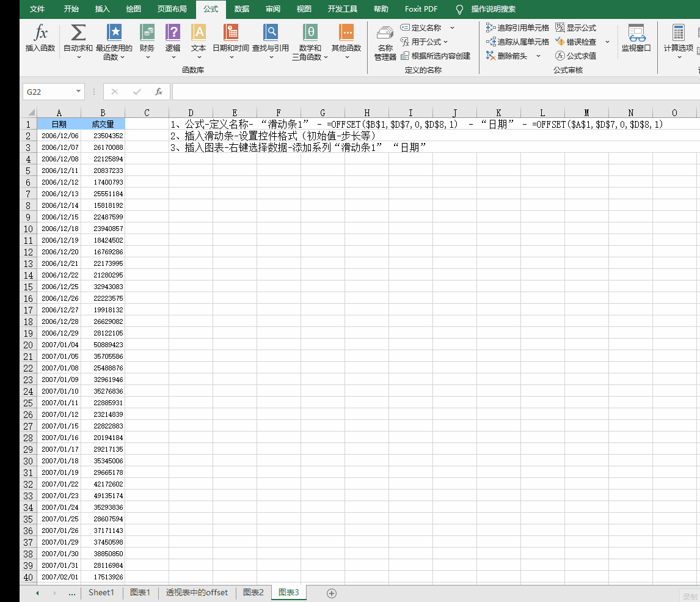Click the Insert Function (插入函数) icon
The width and height of the screenshot is (700, 602).
[40, 38]
